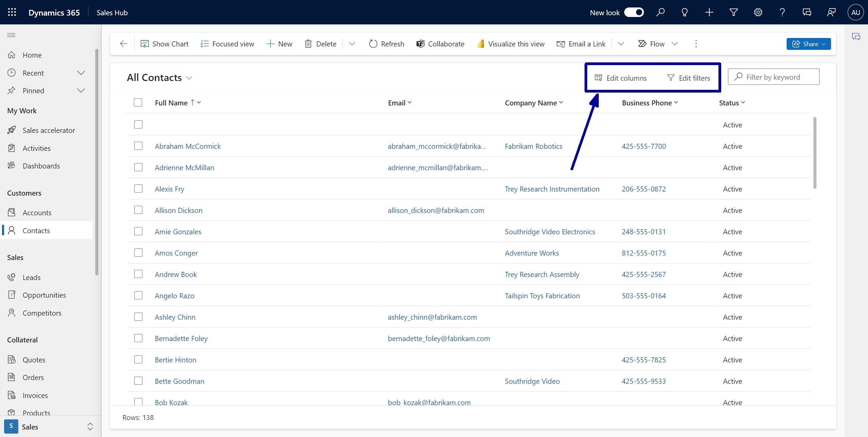The image size is (868, 437).
Task: Select the Amos Conger row checkbox
Action: pyautogui.click(x=138, y=253)
